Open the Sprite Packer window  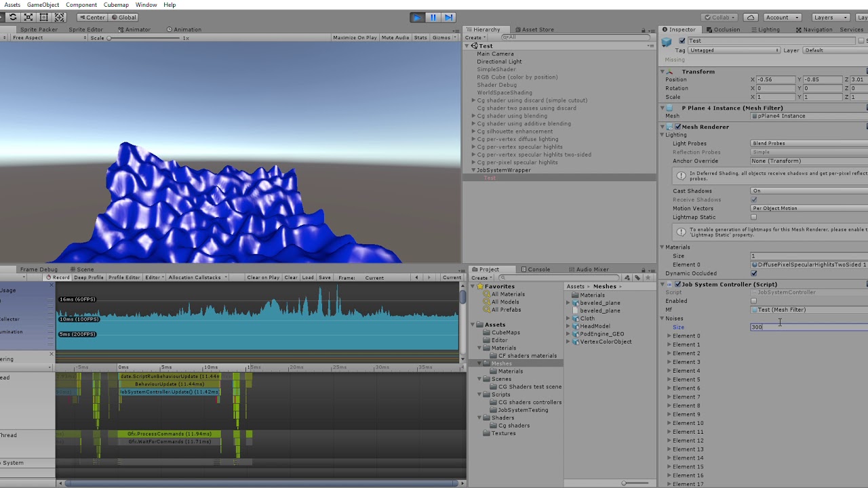click(x=40, y=29)
